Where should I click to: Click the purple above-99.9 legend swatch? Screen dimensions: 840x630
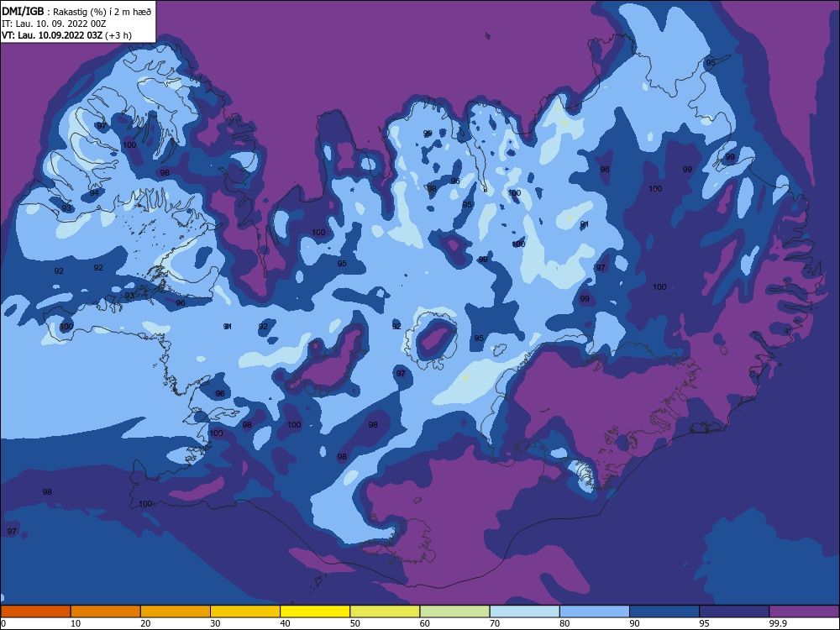pos(805,612)
